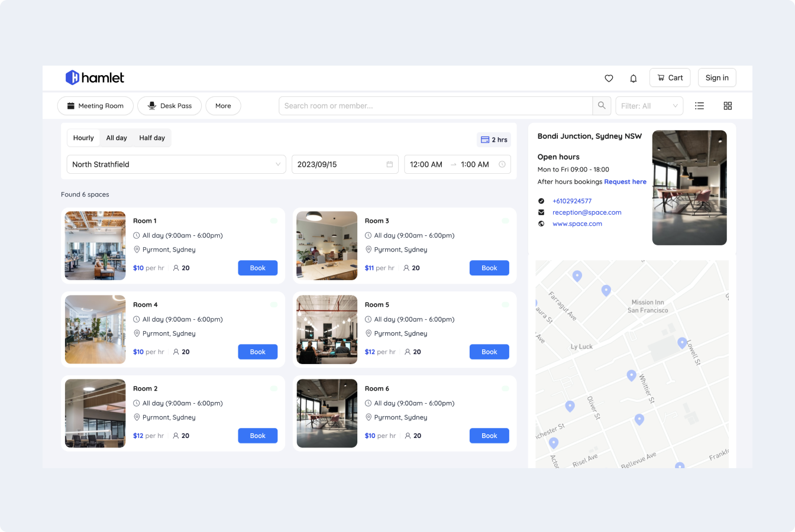Open the Filter: All dropdown
This screenshot has height=532, width=795.
coord(649,106)
